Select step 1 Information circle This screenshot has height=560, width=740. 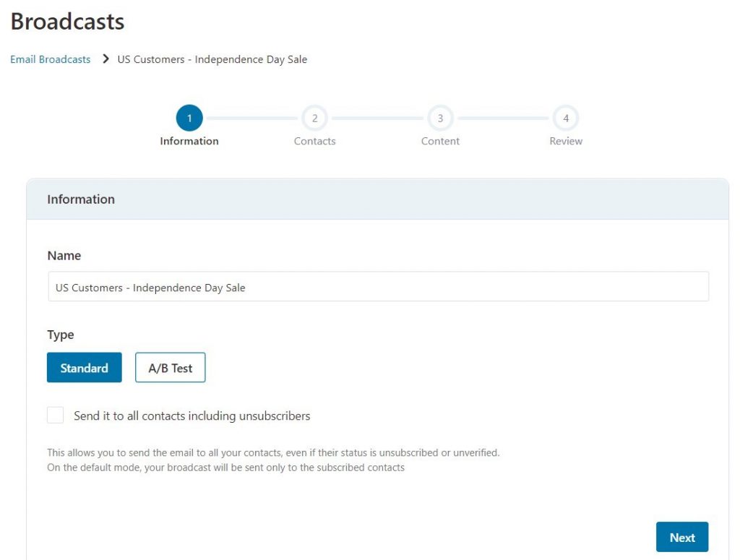click(189, 118)
